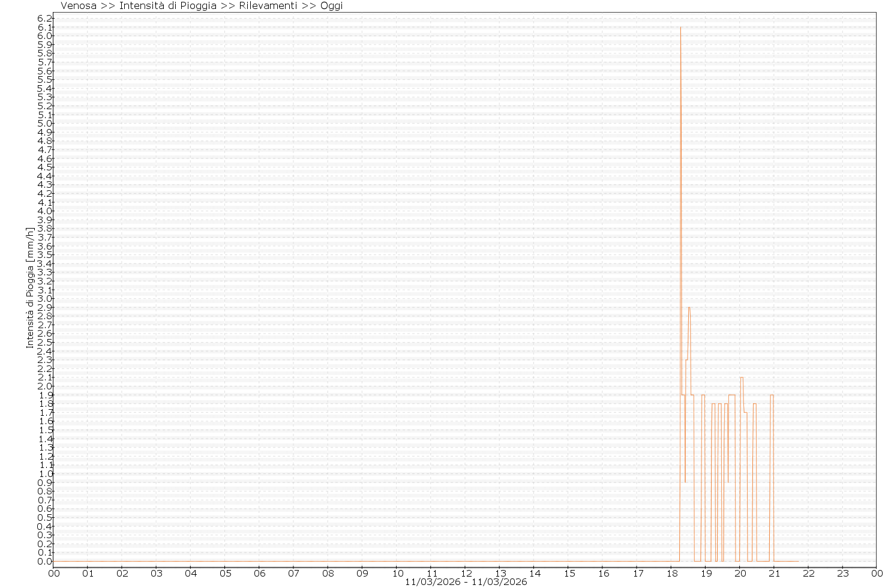Click the 1.9 value on the y-axis
This screenshot has height=588, width=888.
pyautogui.click(x=46, y=395)
